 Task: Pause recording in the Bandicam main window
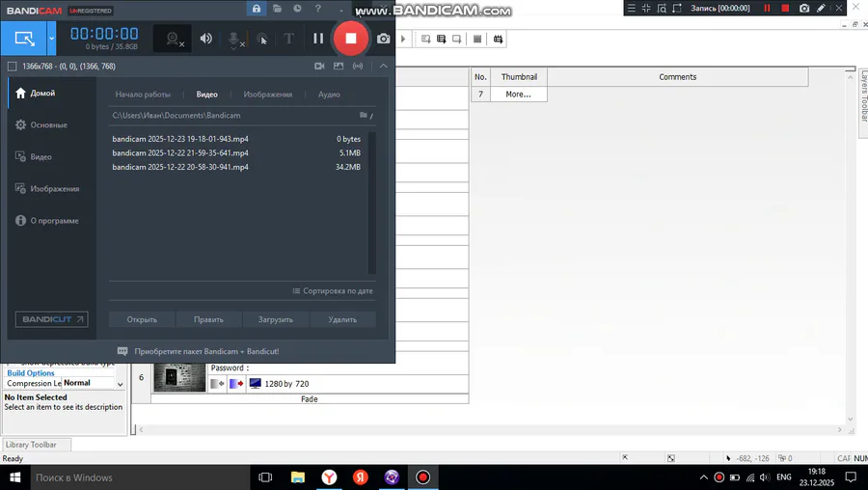[x=317, y=39]
